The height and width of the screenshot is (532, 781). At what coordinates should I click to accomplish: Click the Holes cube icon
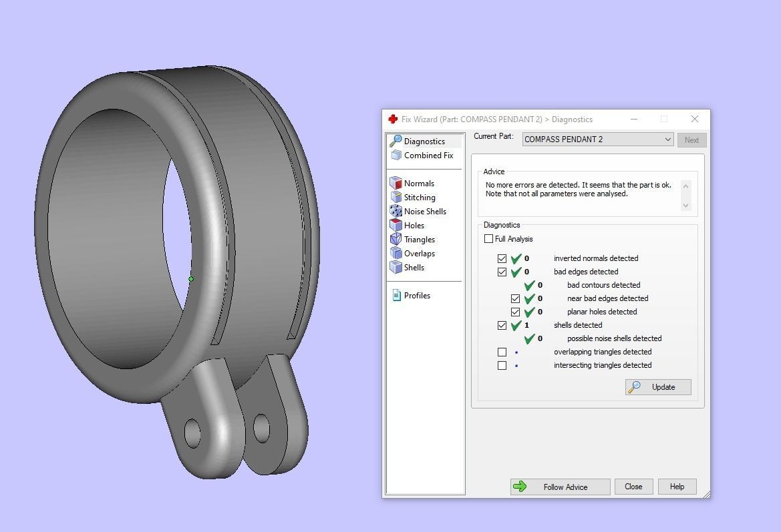pyautogui.click(x=396, y=225)
